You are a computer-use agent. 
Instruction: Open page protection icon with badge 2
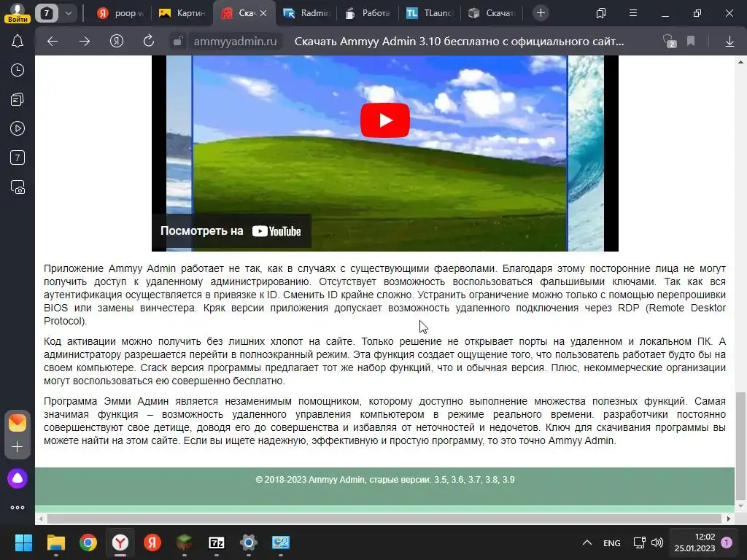coord(670,42)
